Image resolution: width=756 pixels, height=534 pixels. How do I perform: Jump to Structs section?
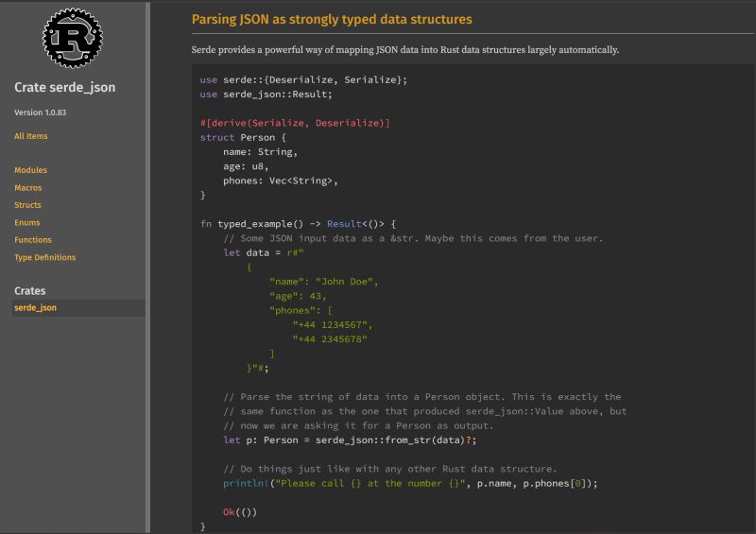(x=27, y=205)
